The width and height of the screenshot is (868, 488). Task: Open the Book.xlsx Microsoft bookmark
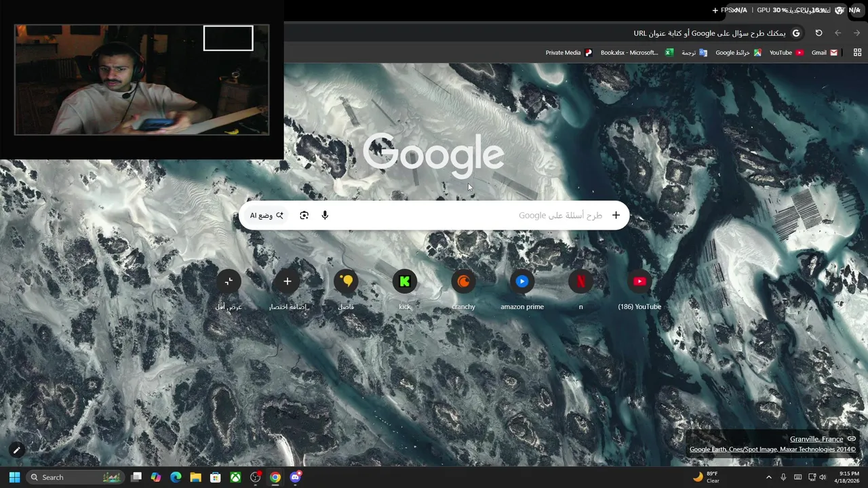pos(637,53)
